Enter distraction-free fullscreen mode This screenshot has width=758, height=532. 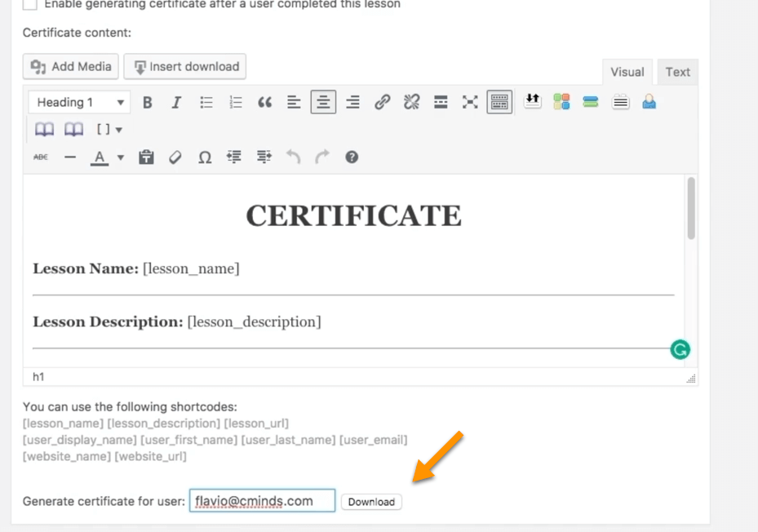470,102
